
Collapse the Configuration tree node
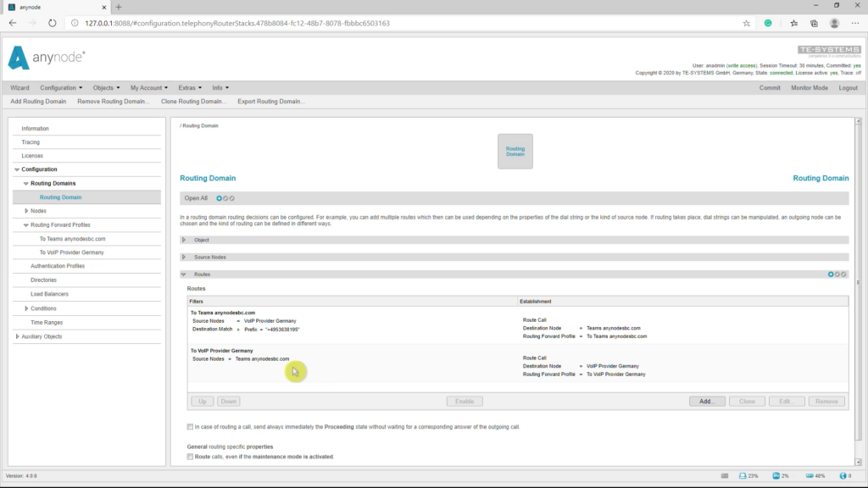tap(17, 169)
